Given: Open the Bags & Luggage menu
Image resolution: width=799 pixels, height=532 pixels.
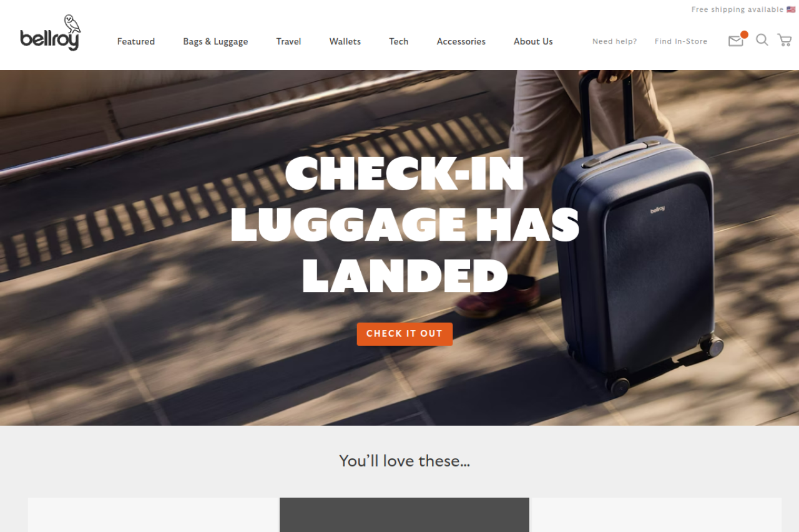Looking at the screenshot, I should pos(215,42).
